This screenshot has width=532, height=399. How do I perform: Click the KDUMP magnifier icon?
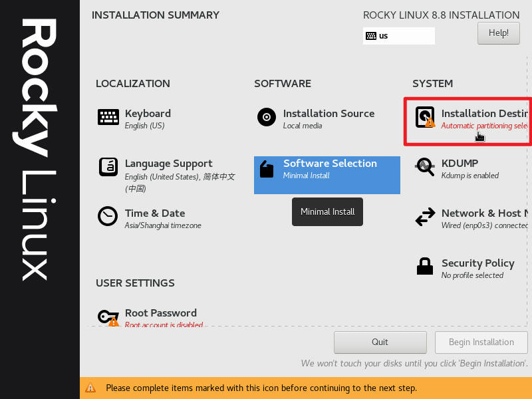(x=425, y=167)
